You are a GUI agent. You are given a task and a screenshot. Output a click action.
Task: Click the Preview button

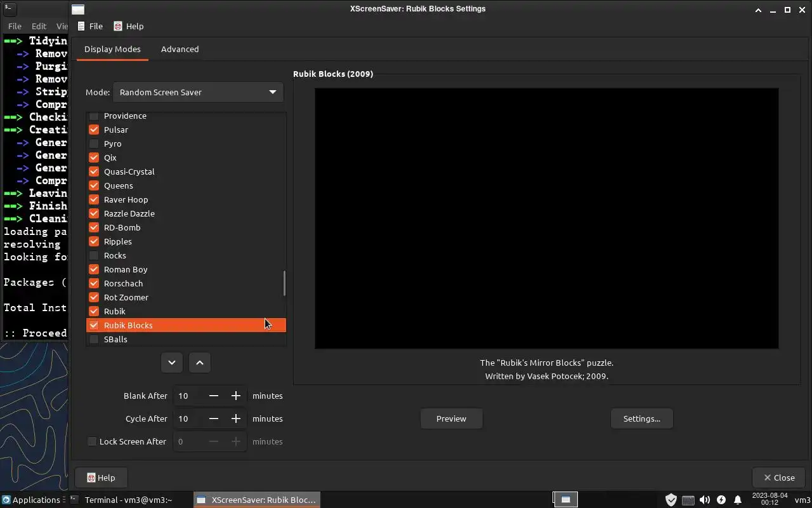451,418
